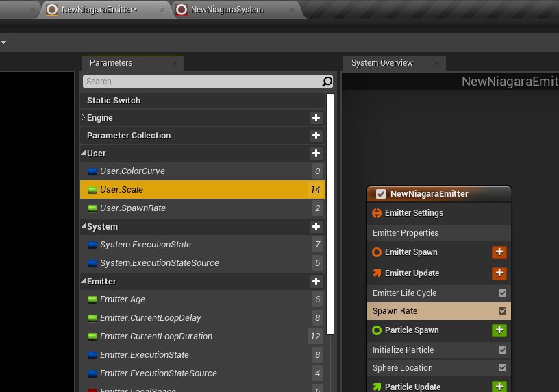559x392 pixels.
Task: Click the Parameters list vertical scrollbar
Action: (330, 214)
